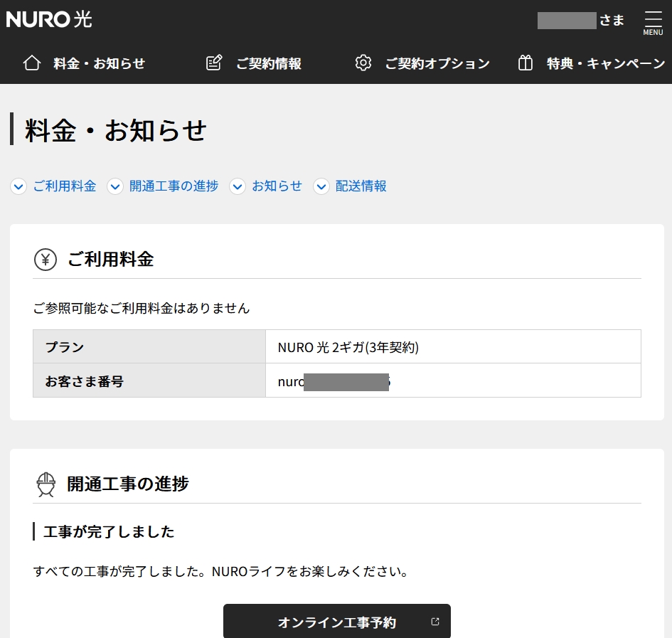Jump to ご利用料金 anchor link
672x638 pixels.
(x=65, y=186)
